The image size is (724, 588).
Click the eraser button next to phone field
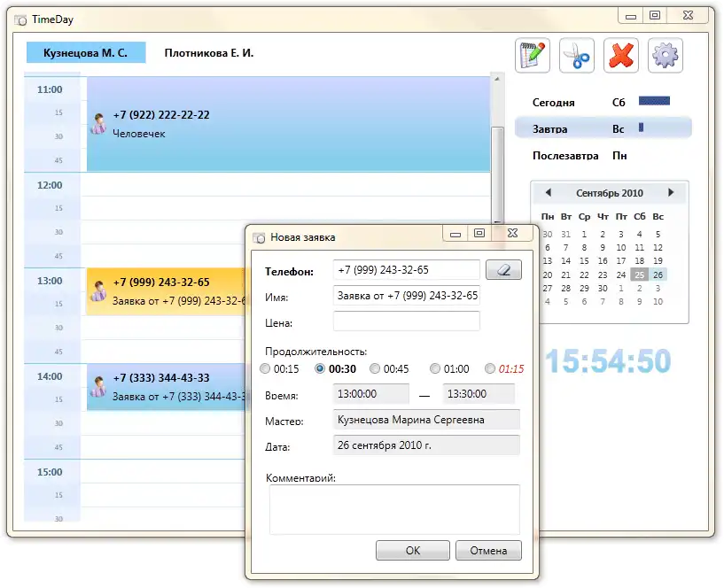click(x=503, y=270)
